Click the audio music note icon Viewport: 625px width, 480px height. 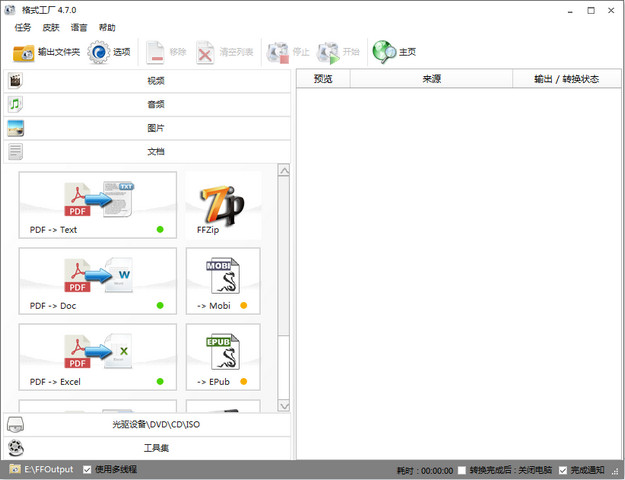tap(15, 104)
